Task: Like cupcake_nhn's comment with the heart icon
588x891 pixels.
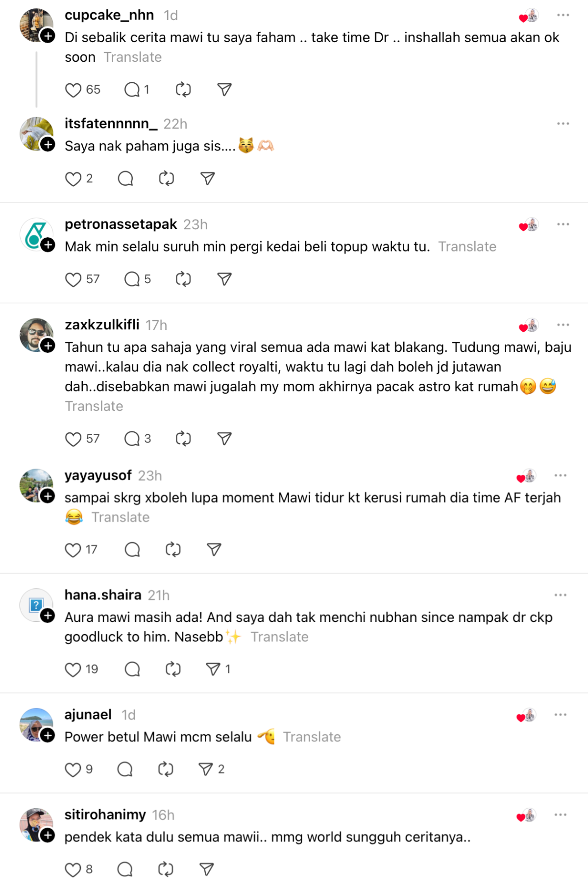Action: (73, 90)
